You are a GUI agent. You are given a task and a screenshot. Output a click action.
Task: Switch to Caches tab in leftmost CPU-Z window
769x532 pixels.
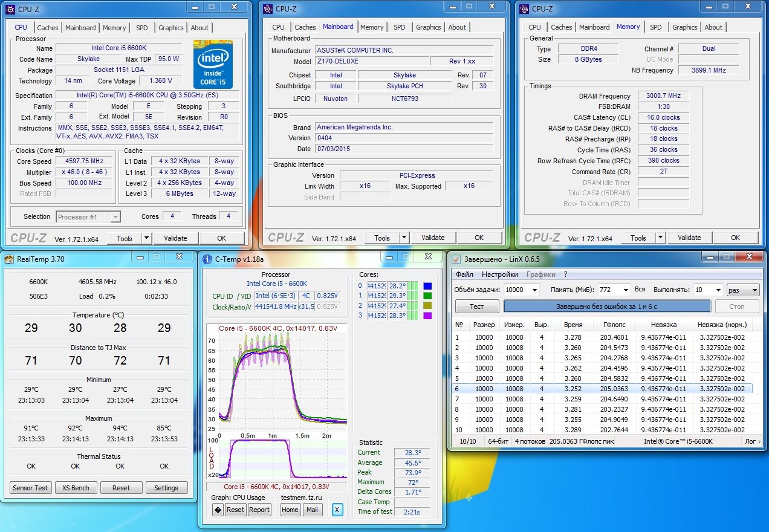[x=48, y=28]
